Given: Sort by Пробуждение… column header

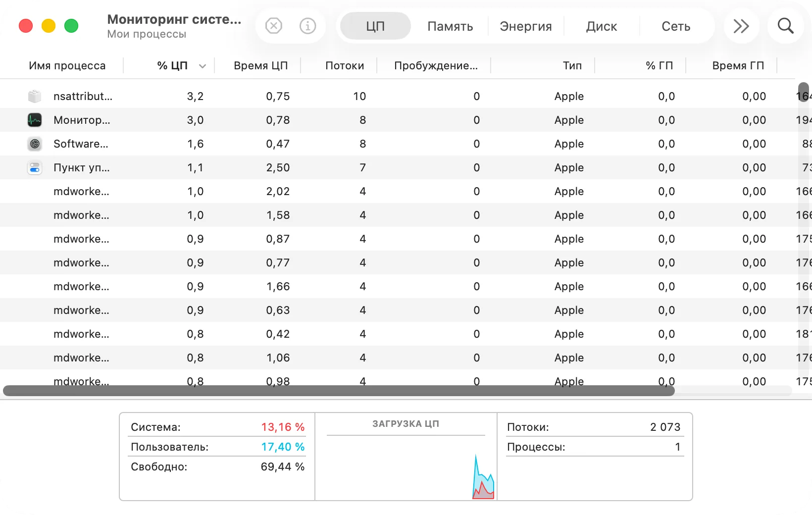Looking at the screenshot, I should point(436,65).
